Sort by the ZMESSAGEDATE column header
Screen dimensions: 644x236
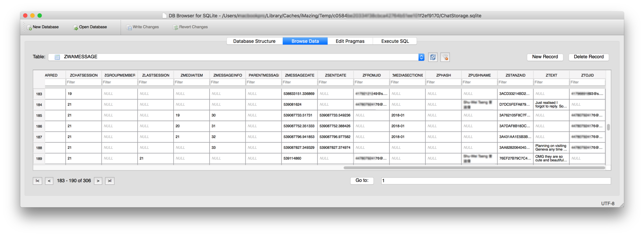[299, 75]
